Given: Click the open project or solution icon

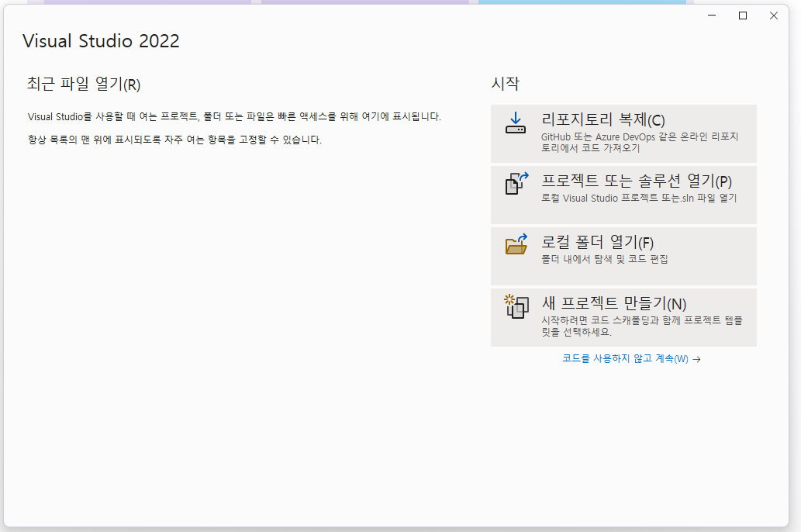Looking at the screenshot, I should 516,184.
